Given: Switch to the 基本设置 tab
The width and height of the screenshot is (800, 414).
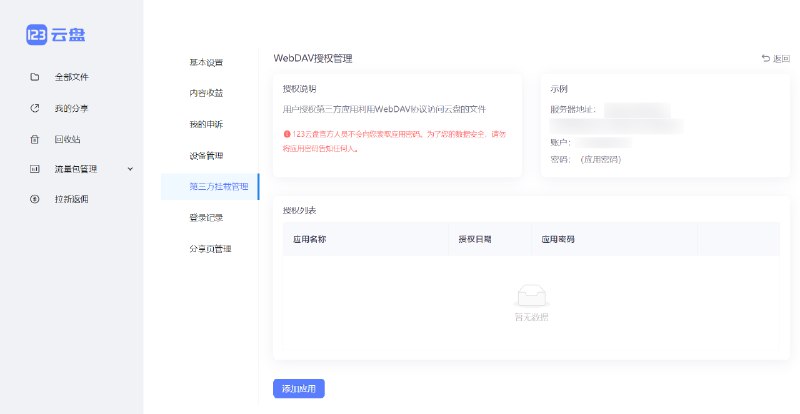Looking at the screenshot, I should pos(206,62).
